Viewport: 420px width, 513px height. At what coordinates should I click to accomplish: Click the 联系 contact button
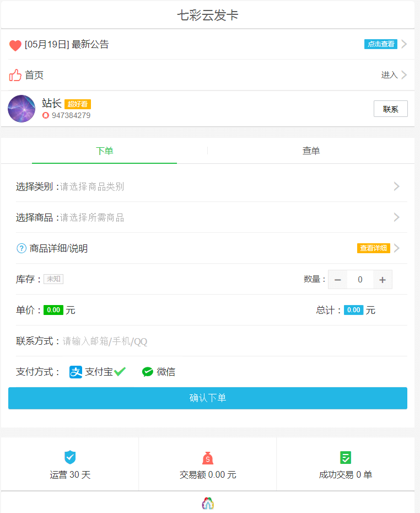pos(390,109)
